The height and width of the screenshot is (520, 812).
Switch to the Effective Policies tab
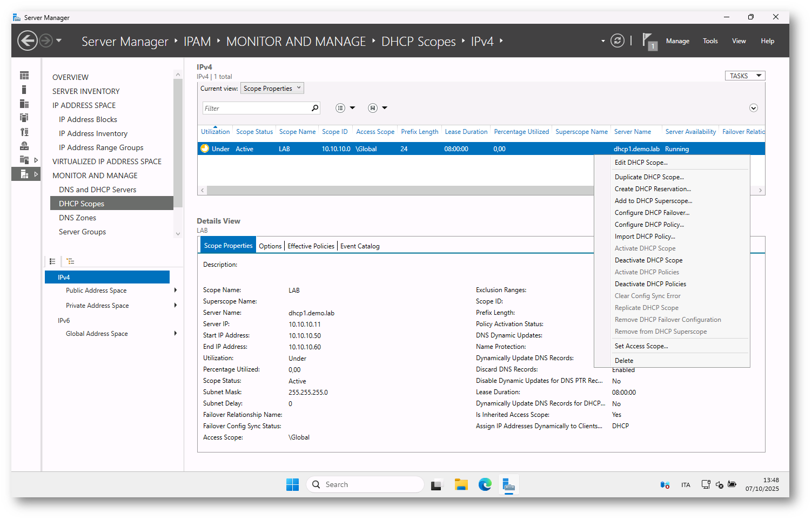tap(311, 246)
